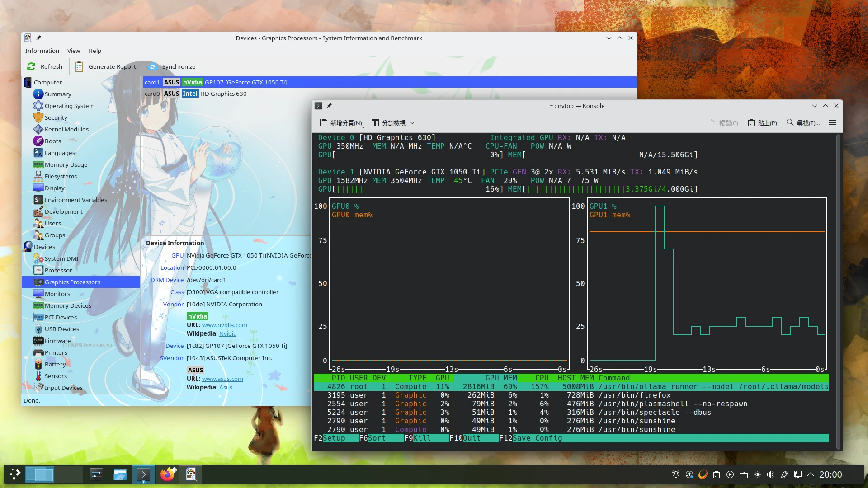
Task: Click the Refresh toolbar icon
Action: (x=31, y=66)
